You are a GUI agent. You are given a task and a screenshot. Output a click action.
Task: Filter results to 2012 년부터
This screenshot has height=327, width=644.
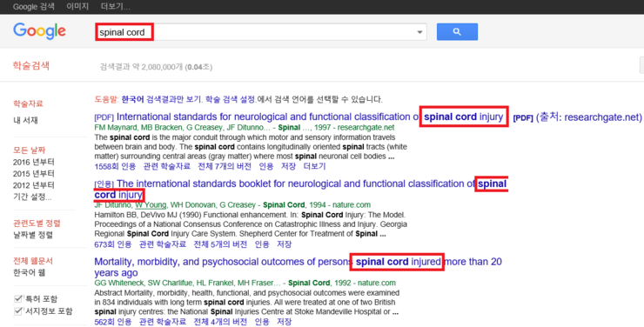coord(34,184)
